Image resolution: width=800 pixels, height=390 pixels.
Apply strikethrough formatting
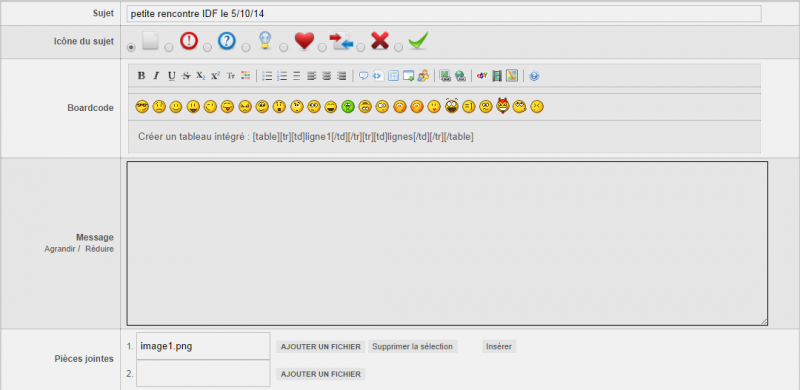tap(186, 76)
